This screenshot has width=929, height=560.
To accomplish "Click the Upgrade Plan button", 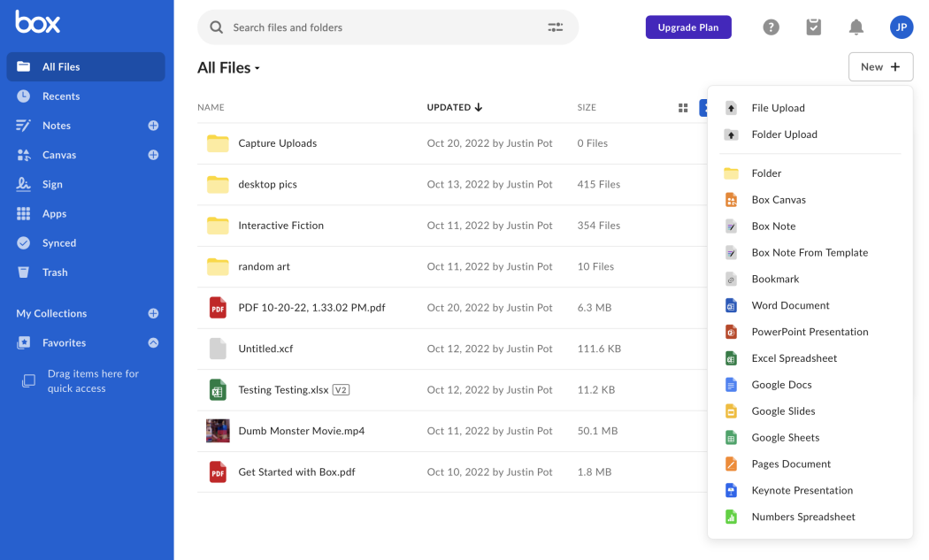I will tap(688, 27).
